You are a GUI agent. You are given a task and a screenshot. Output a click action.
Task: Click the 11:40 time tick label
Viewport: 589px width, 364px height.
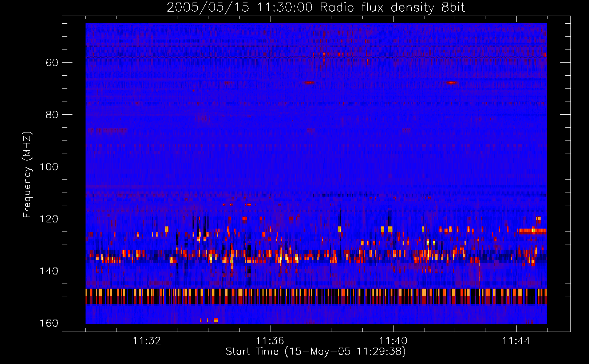coord(393,341)
